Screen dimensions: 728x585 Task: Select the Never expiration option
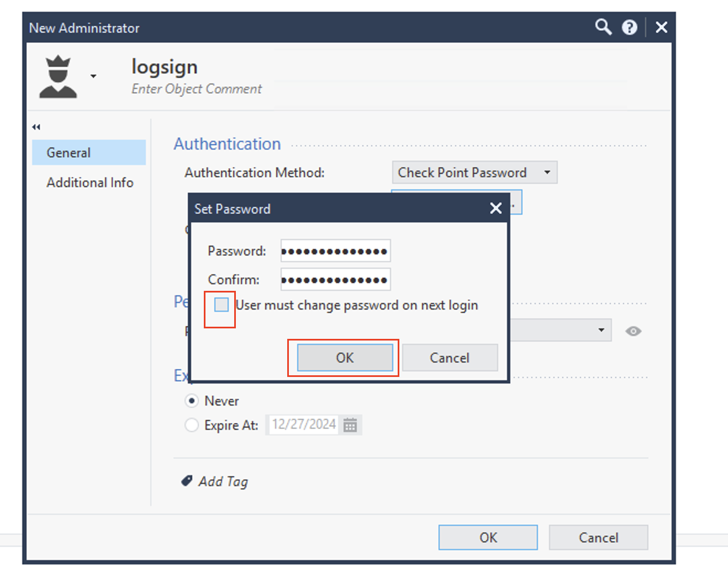192,401
